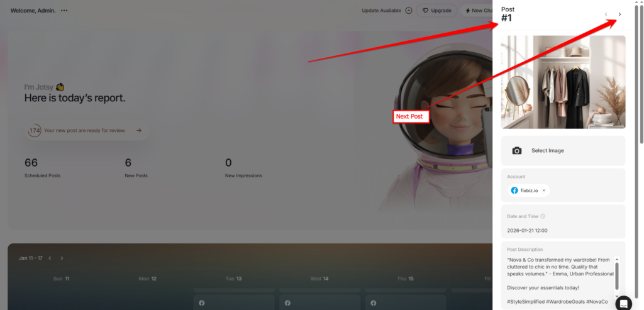Click the clock info icon next to Date and Time
Image resolution: width=644 pixels, height=310 pixels.
tap(543, 216)
